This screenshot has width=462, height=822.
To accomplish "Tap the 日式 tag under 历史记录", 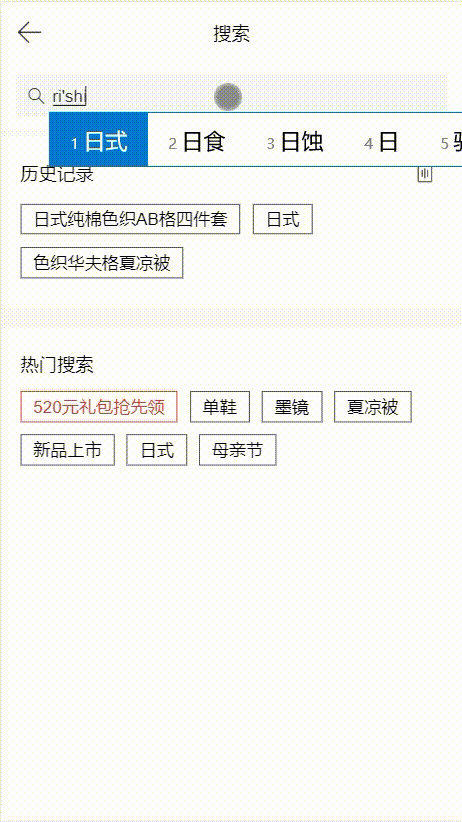I will 283,219.
